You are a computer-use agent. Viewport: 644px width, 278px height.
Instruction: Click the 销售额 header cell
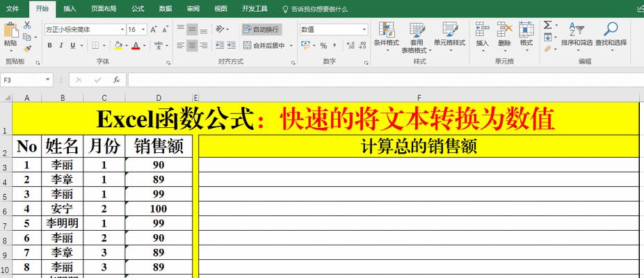pyautogui.click(x=159, y=146)
